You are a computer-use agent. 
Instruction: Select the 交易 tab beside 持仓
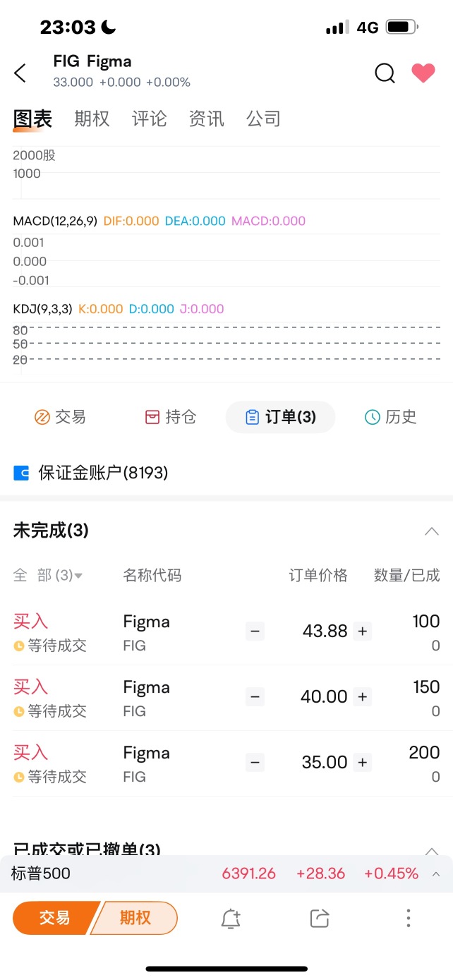(x=60, y=417)
